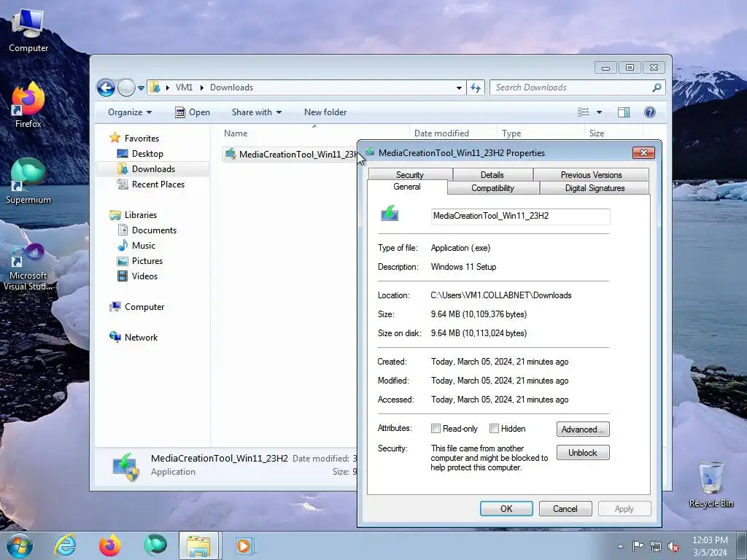
Task: Switch to the Previous Versions tab
Action: point(591,175)
